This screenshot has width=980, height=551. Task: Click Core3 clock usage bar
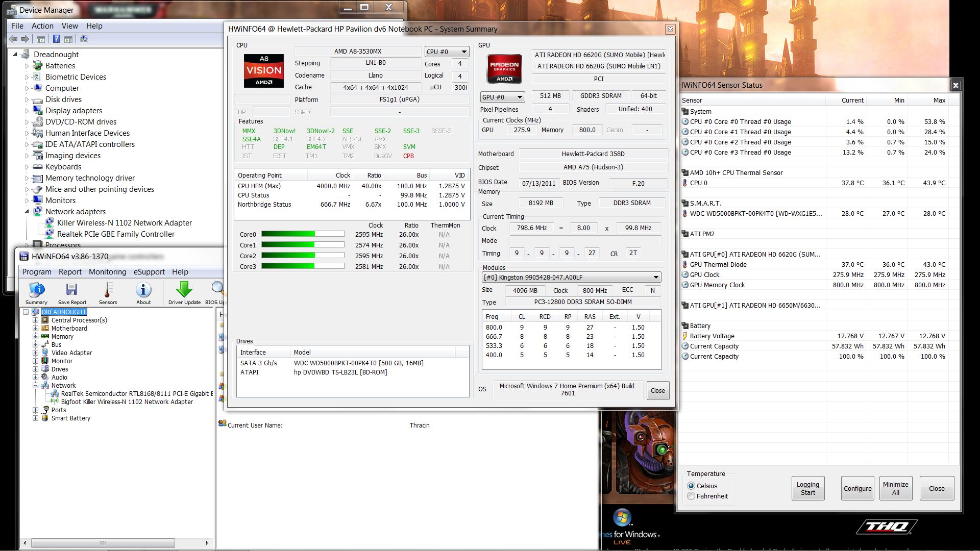tap(303, 266)
